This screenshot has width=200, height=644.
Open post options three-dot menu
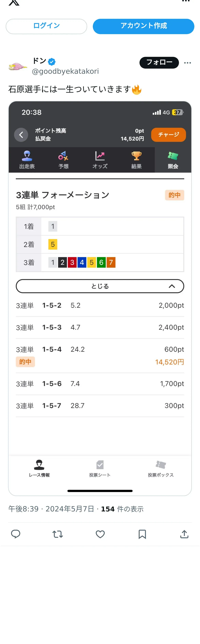coord(188,63)
